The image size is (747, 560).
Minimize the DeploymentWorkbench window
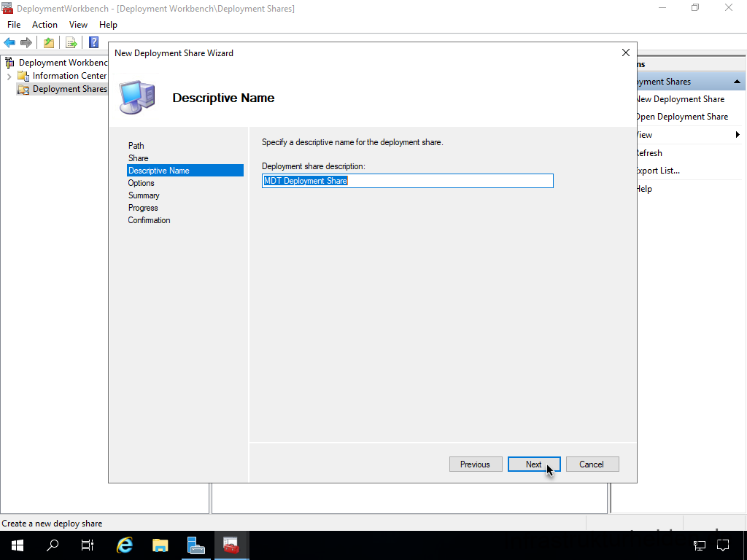pos(662,7)
